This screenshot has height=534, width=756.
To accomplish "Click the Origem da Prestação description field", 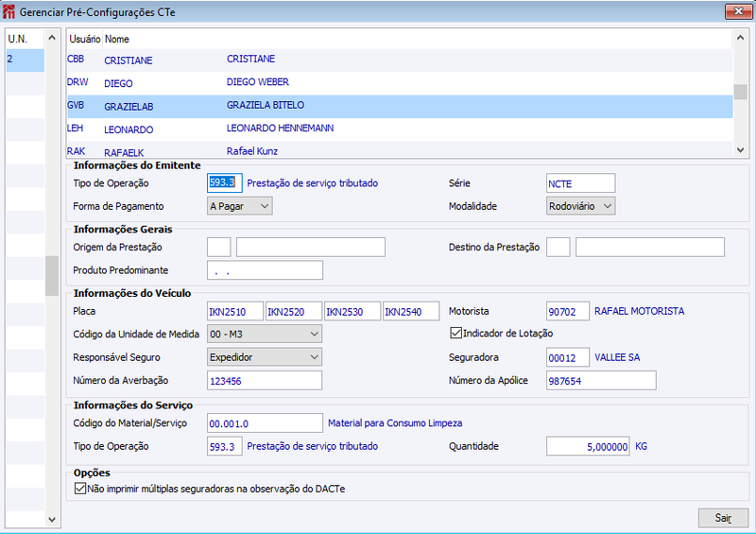I will (311, 247).
